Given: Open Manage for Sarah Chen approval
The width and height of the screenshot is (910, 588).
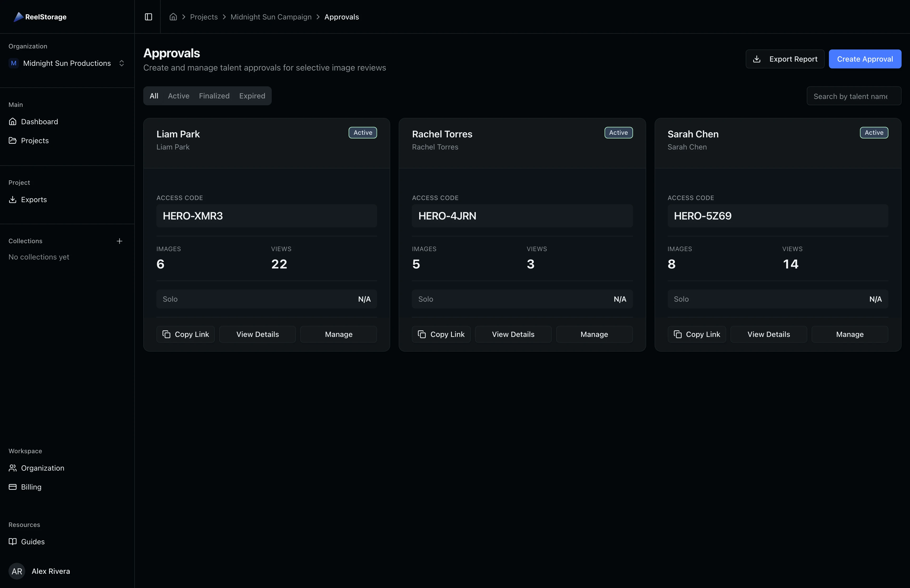Looking at the screenshot, I should [849, 335].
